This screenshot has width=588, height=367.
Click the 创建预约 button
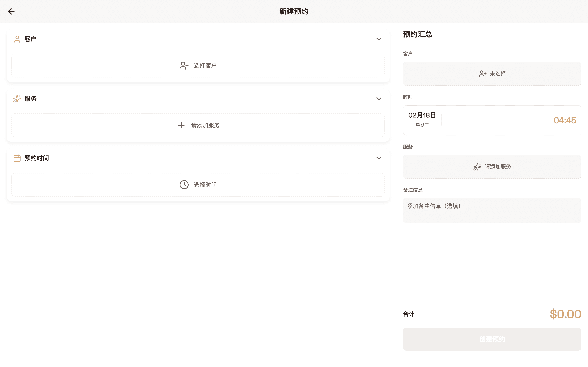pos(492,339)
